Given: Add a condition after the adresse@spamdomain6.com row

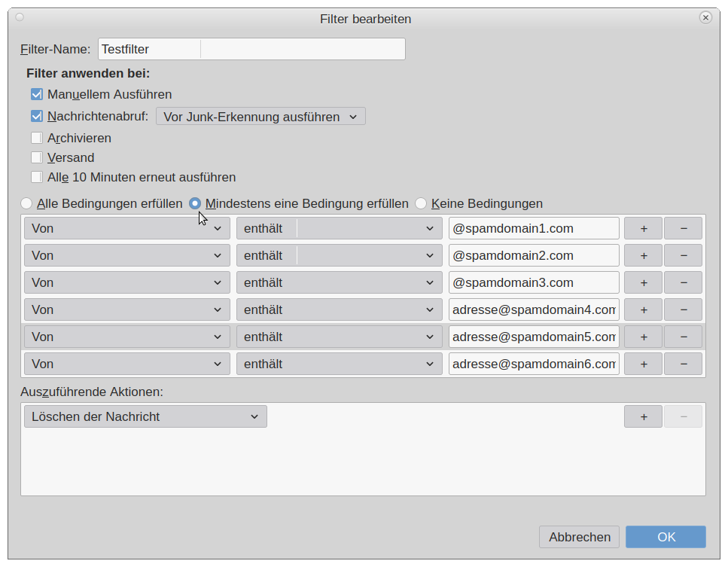Looking at the screenshot, I should [643, 364].
